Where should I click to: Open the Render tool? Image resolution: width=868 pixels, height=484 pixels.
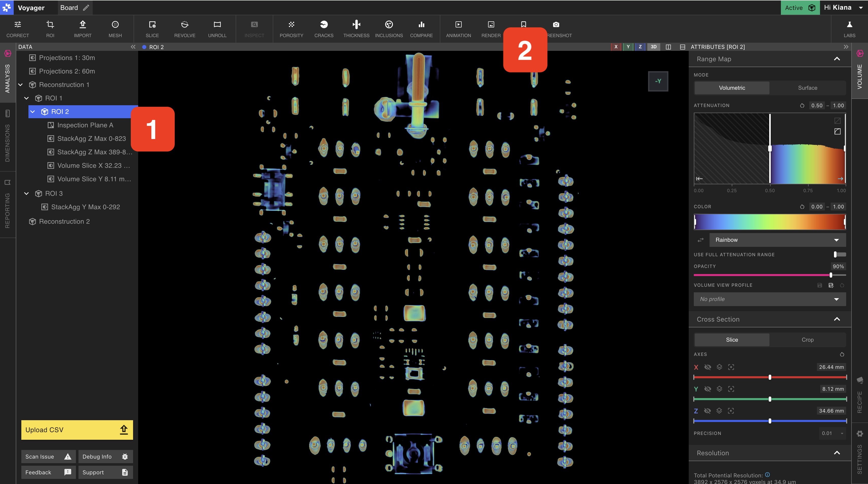point(491,29)
